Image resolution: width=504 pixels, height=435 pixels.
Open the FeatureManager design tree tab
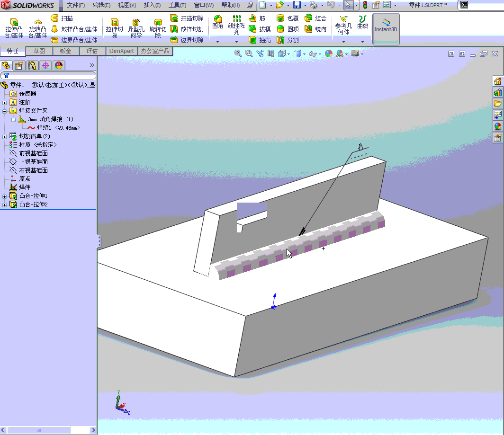[6, 65]
